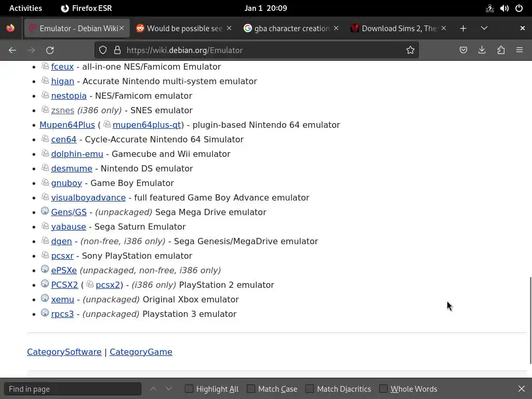The image size is (532, 399).
Task: Switch to Download Sims 2 tab
Action: click(x=399, y=29)
